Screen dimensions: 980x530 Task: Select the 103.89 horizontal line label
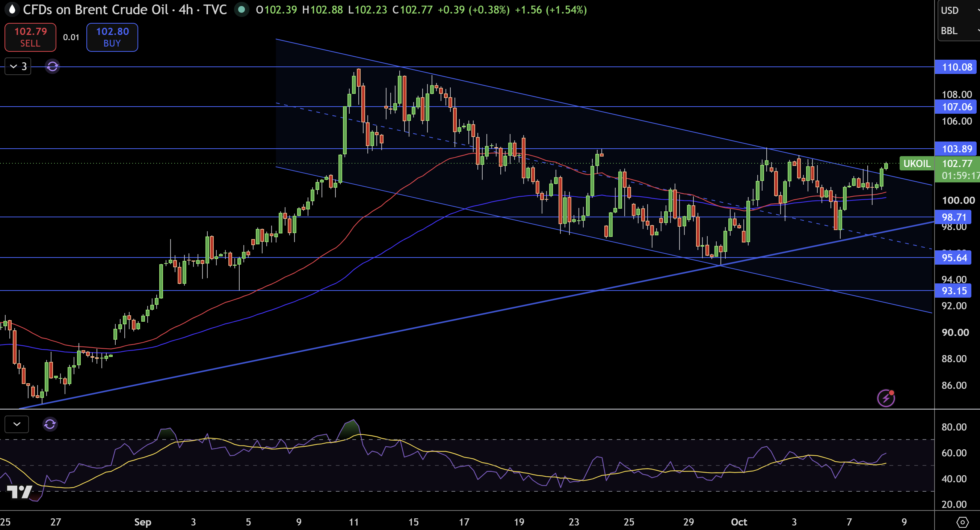[956, 149]
